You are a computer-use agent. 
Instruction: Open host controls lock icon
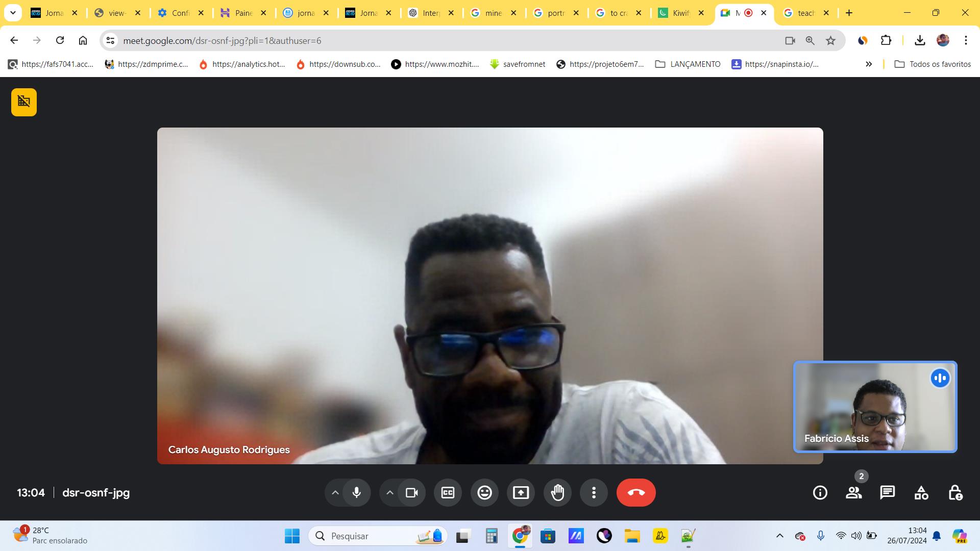(954, 492)
